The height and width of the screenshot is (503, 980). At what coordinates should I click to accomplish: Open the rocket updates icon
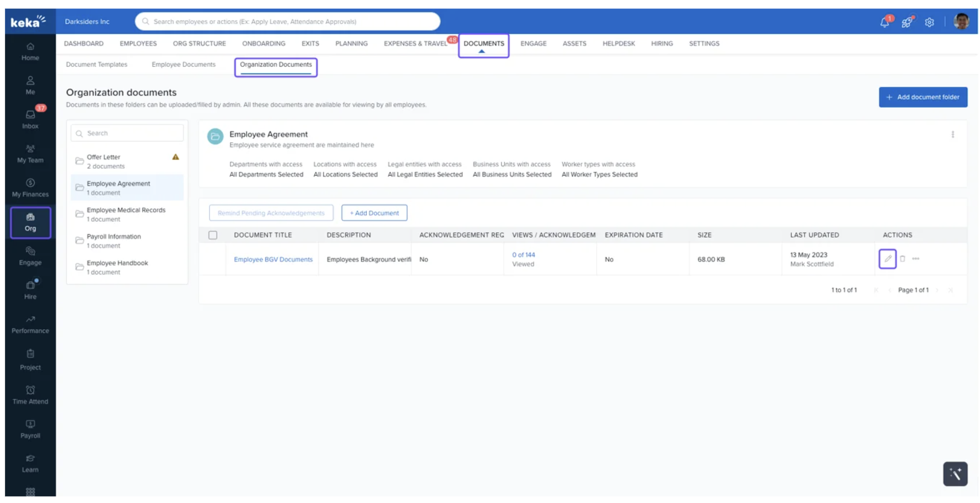[x=906, y=22]
